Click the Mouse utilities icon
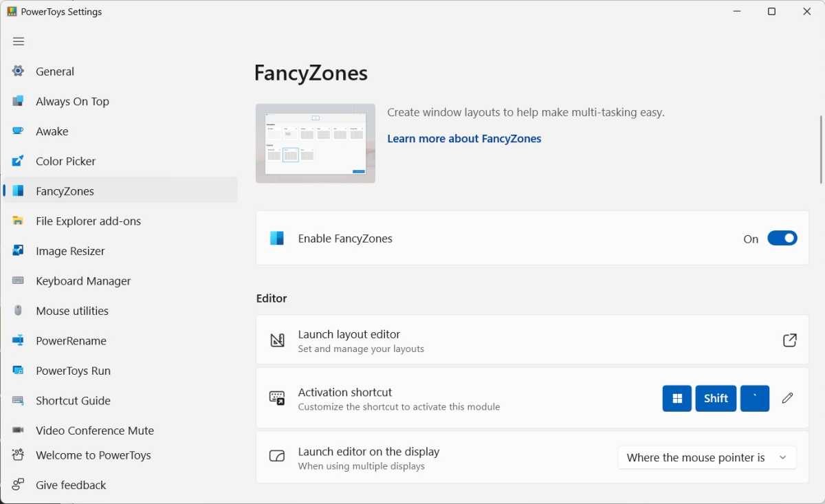This screenshot has height=504, width=825. click(x=19, y=311)
